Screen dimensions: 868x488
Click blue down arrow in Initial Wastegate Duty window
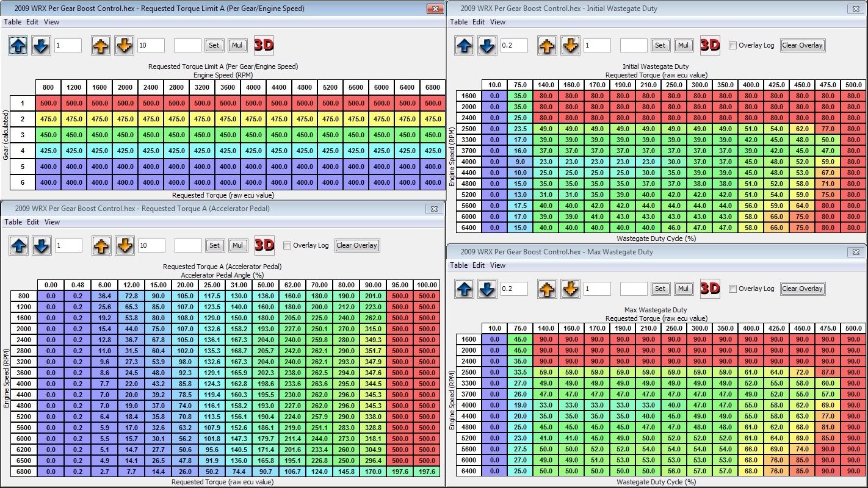click(486, 45)
